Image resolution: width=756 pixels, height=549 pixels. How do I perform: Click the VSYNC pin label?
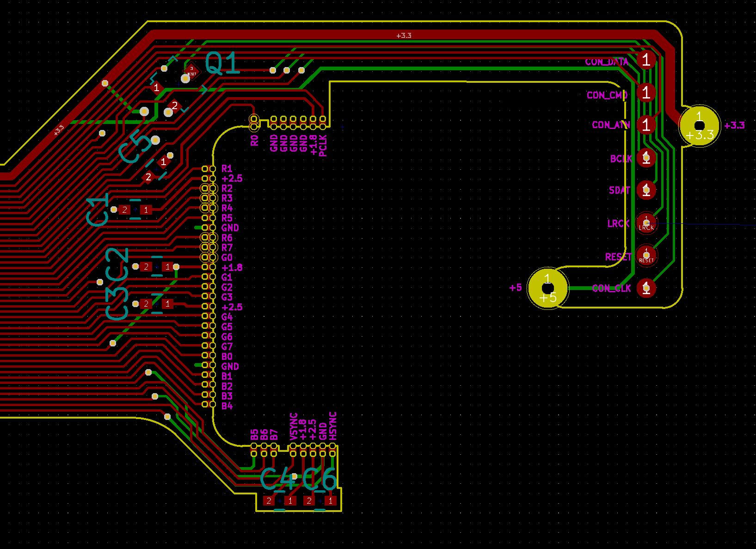pyautogui.click(x=294, y=426)
